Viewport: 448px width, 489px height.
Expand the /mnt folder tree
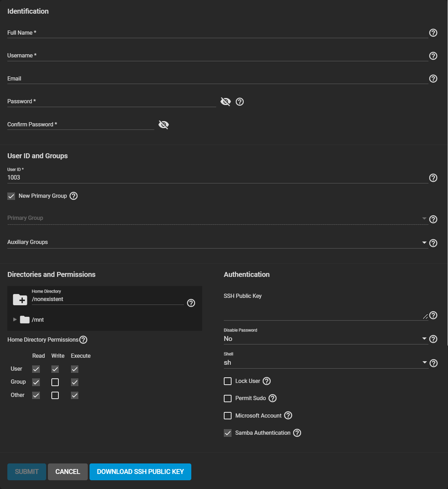pos(15,320)
